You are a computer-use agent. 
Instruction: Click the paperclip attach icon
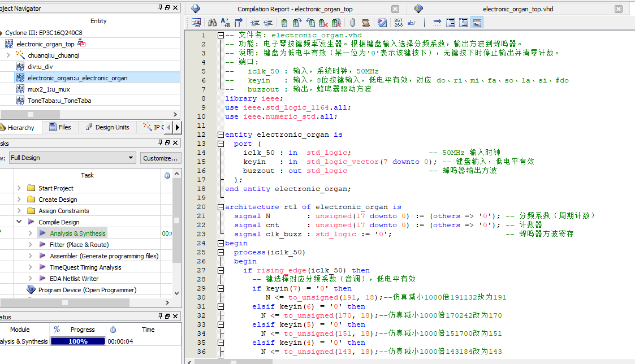352,23
